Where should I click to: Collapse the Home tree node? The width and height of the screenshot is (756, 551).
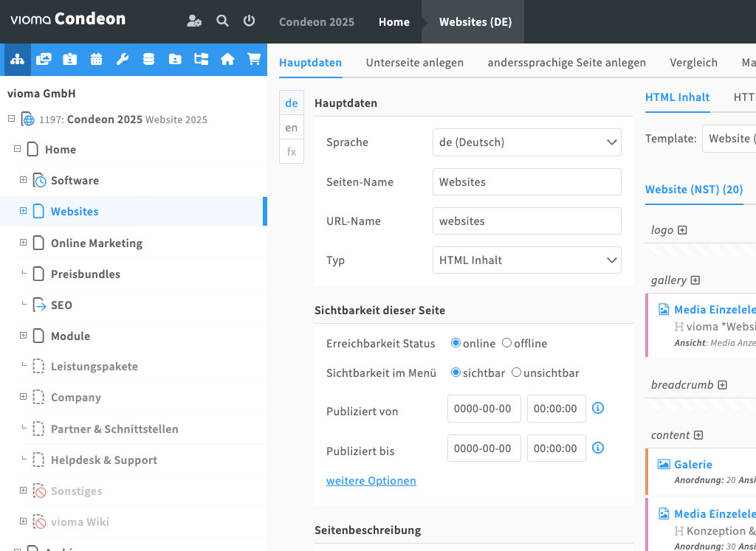point(18,149)
